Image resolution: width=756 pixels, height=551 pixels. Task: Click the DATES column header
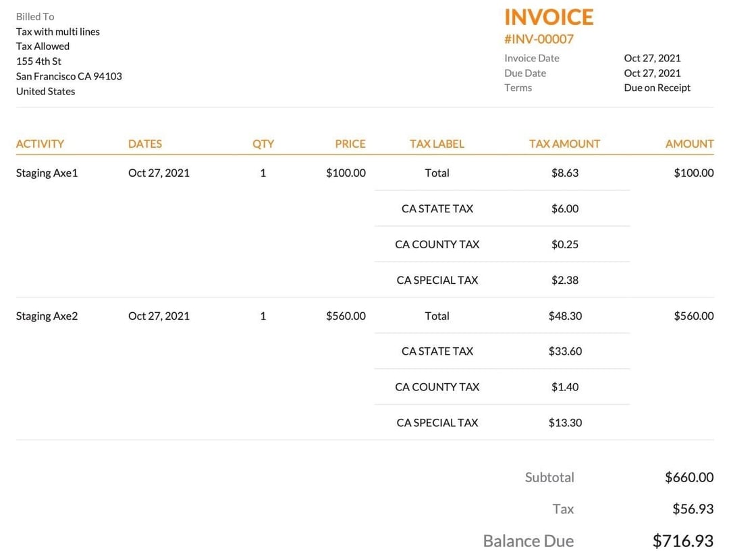click(144, 144)
